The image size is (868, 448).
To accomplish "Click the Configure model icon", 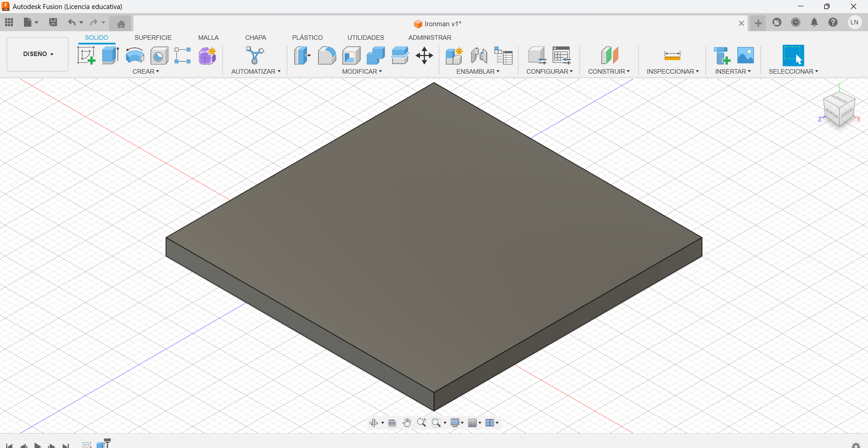I will click(537, 56).
